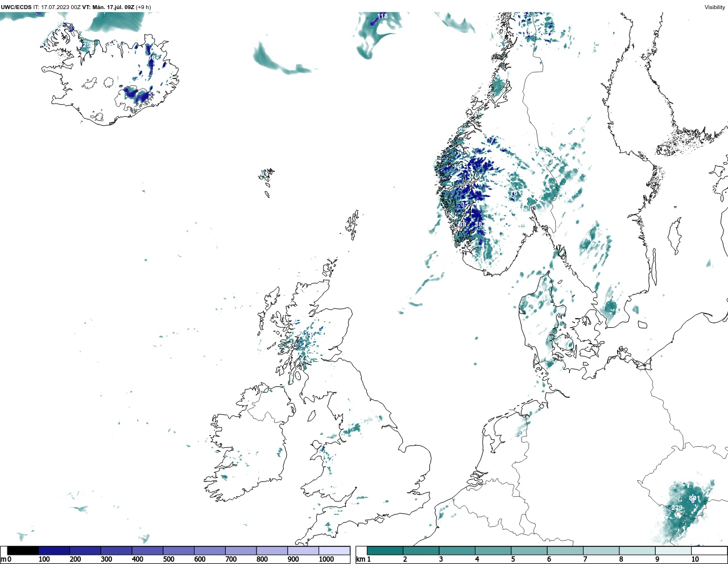Click the '500' tick label in meter legend
The width and height of the screenshot is (728, 564).
(x=168, y=559)
